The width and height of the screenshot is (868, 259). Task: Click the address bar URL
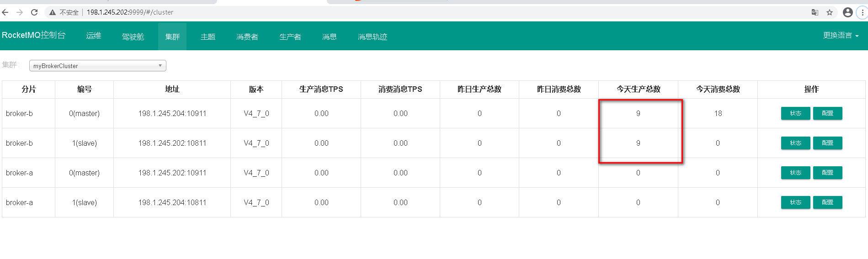coord(130,12)
